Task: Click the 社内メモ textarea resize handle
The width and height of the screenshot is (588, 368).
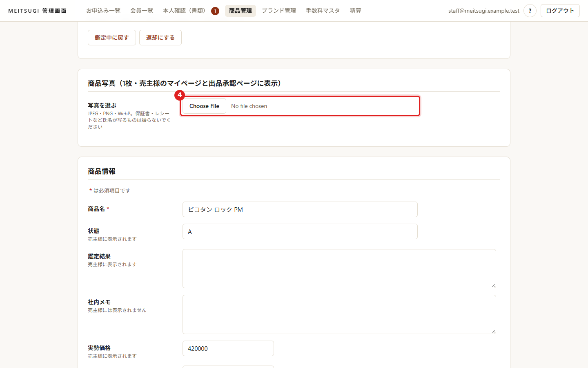Action: coord(493,331)
